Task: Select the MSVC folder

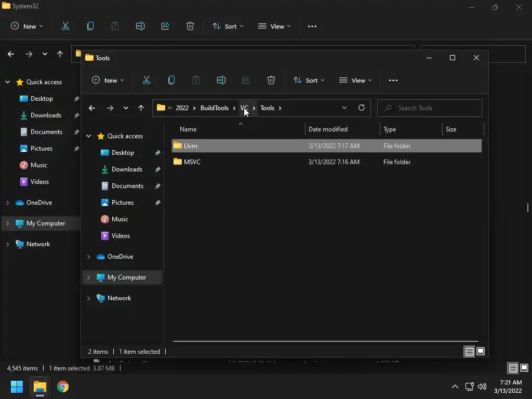Action: point(326,162)
